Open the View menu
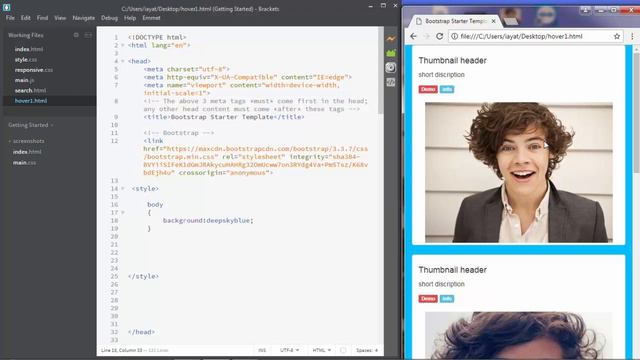Screen dimensions: 640x360 point(60,18)
